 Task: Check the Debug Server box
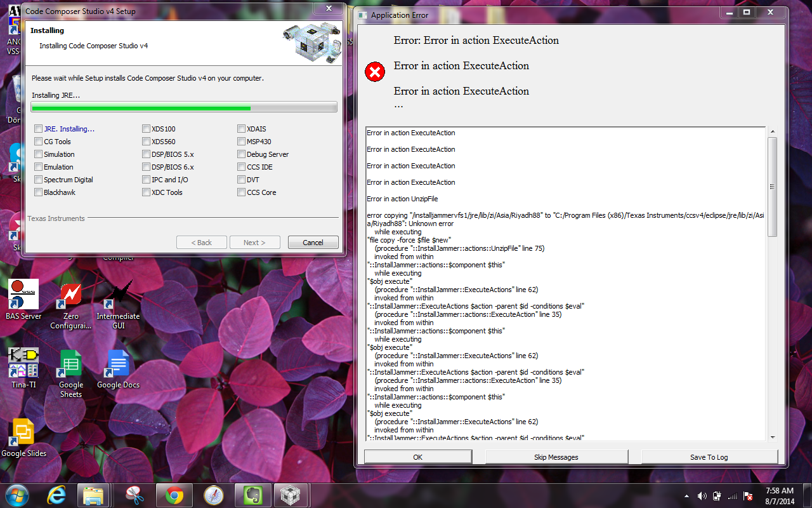(x=242, y=154)
